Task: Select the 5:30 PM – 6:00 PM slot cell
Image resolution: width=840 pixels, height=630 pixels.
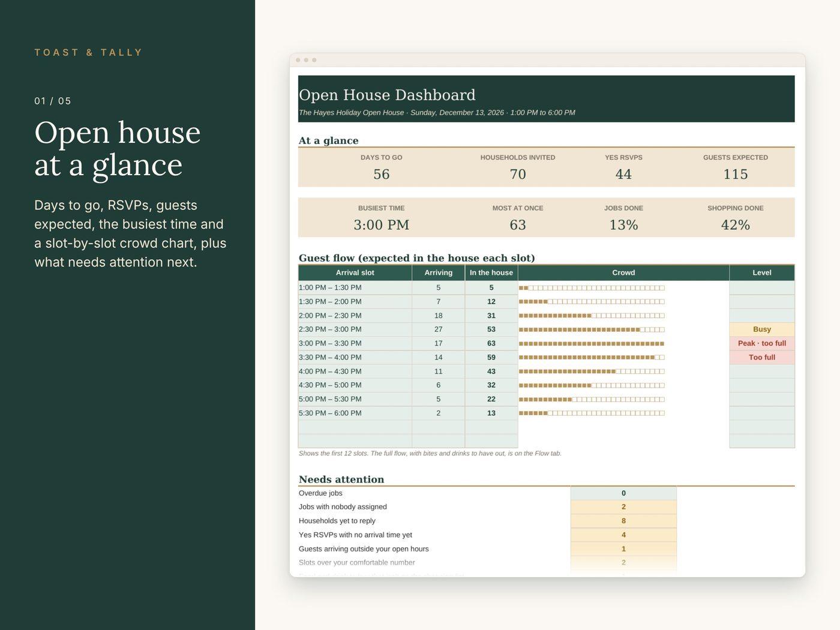Action: click(x=355, y=413)
